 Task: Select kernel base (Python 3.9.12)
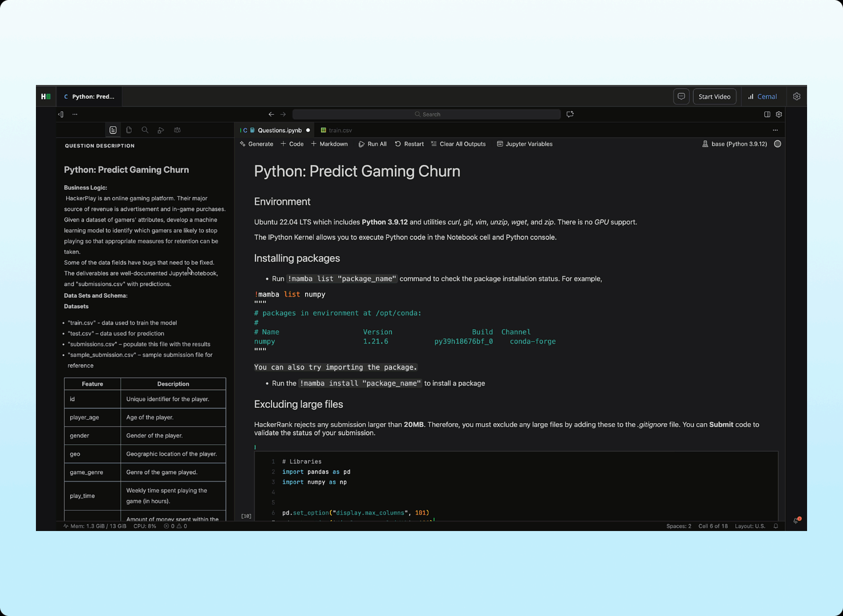(735, 144)
